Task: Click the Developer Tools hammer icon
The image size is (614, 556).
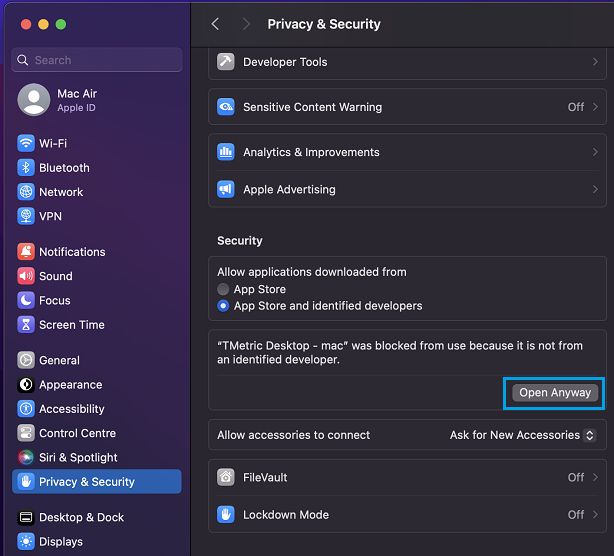Action: click(x=226, y=62)
